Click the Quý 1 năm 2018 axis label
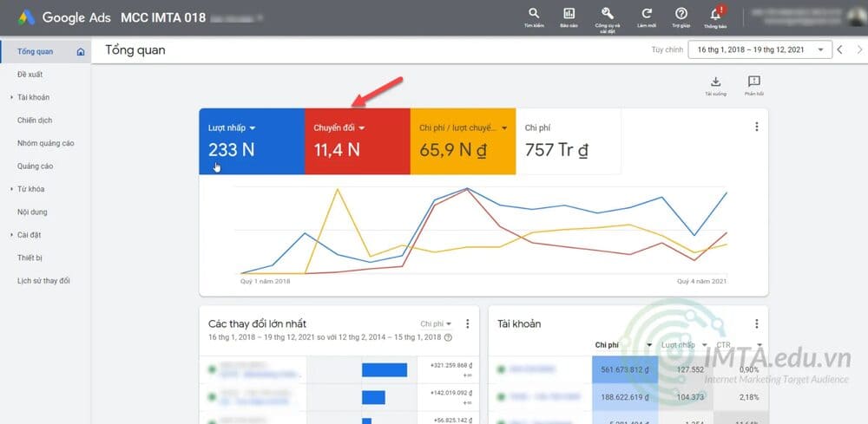The width and height of the screenshot is (868, 424). point(265,282)
